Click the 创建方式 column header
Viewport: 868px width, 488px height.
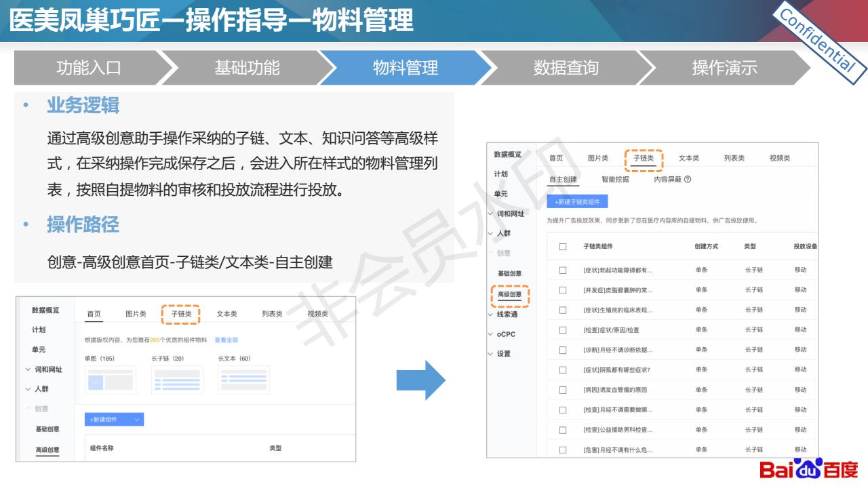pos(706,247)
